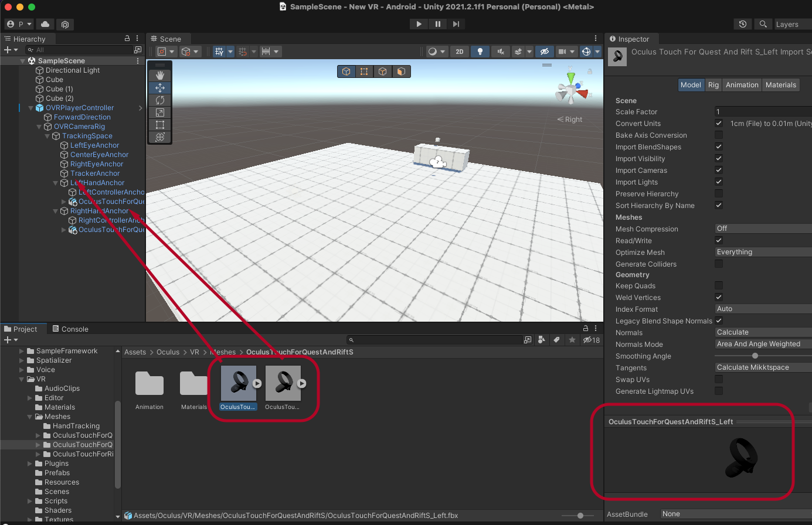812x525 pixels.
Task: Switch to the Materials tab in Inspector
Action: 781,85
